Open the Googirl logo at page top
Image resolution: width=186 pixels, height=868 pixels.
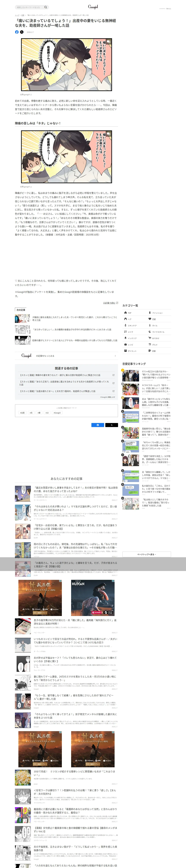(93, 7)
